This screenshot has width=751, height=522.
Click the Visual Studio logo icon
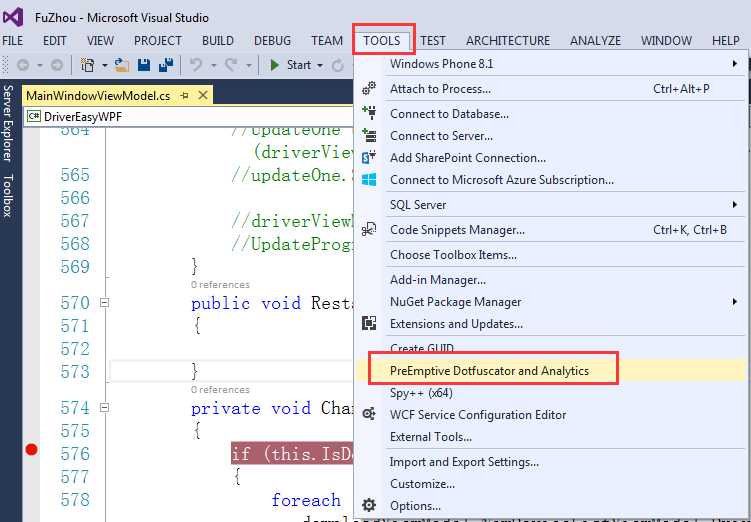pos(13,17)
